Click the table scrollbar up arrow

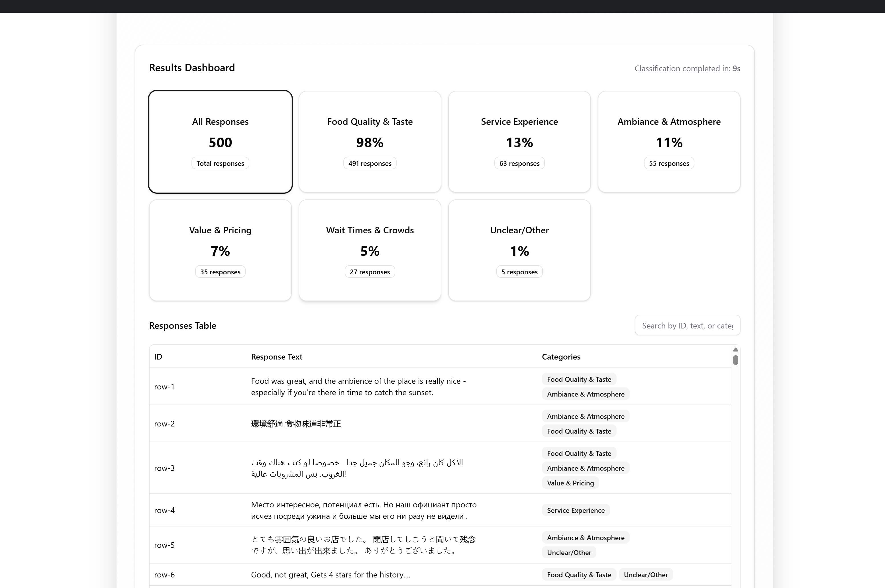tap(735, 349)
